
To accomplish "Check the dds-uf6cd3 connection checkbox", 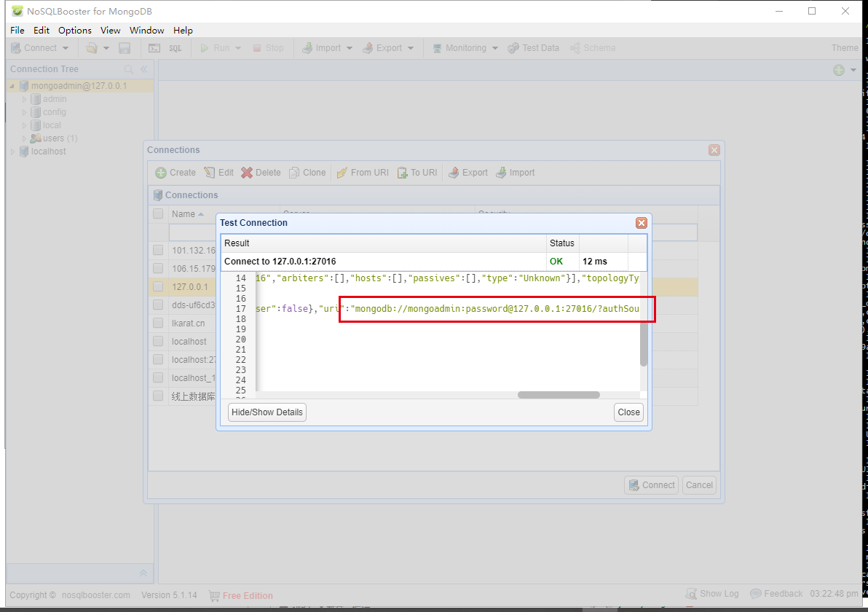I will 158,305.
